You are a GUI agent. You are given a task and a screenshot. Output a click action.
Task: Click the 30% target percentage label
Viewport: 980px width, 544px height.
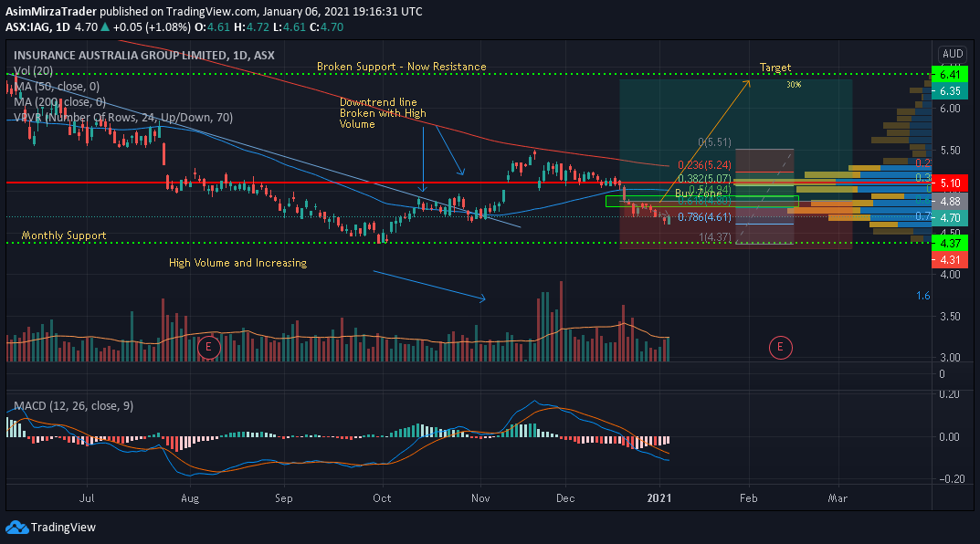pos(794,84)
